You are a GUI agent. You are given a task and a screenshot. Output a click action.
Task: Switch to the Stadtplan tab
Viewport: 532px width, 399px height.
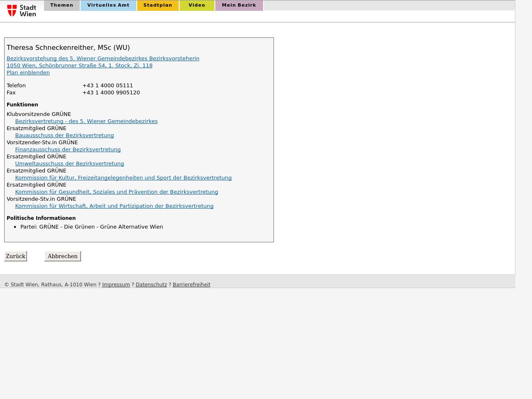[158, 5]
